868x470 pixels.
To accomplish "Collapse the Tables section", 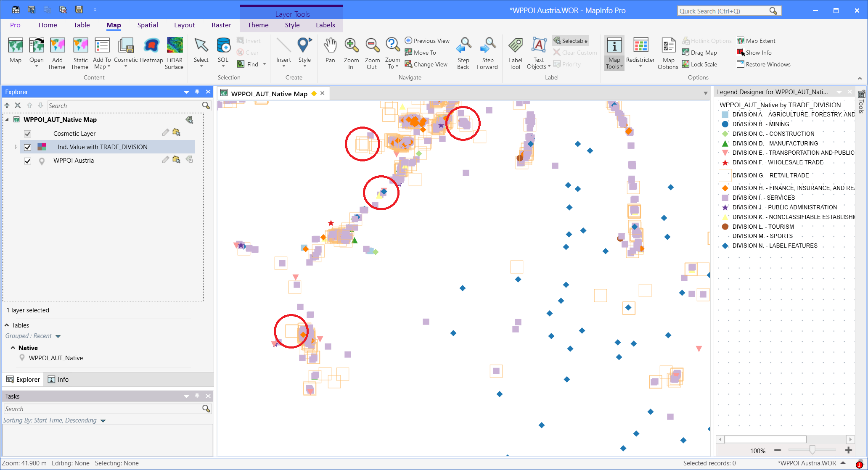I will [x=7, y=325].
